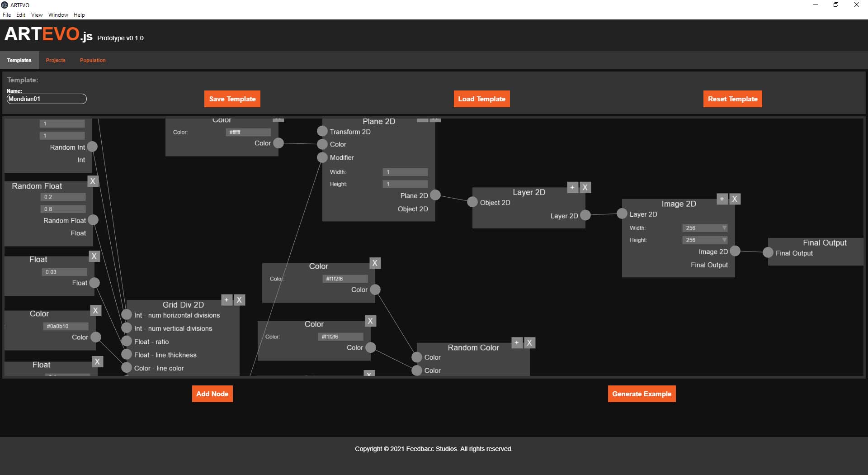Close the Image 2D node
The width and height of the screenshot is (868, 475).
[x=735, y=199]
